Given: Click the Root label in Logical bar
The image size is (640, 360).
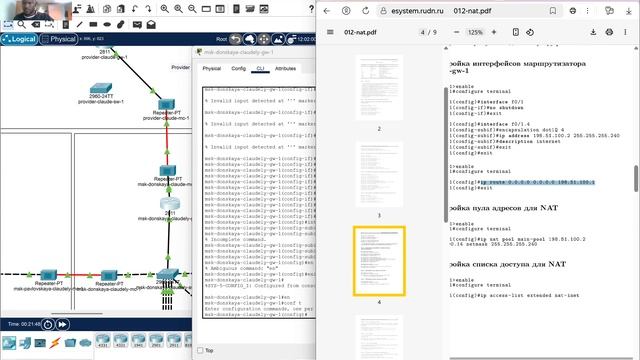Looking at the screenshot, I should [x=221, y=39].
